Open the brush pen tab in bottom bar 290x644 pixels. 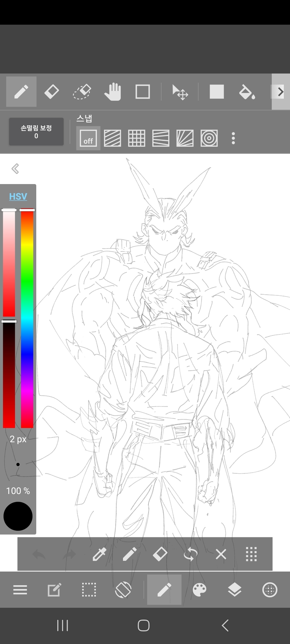pyautogui.click(x=164, y=590)
